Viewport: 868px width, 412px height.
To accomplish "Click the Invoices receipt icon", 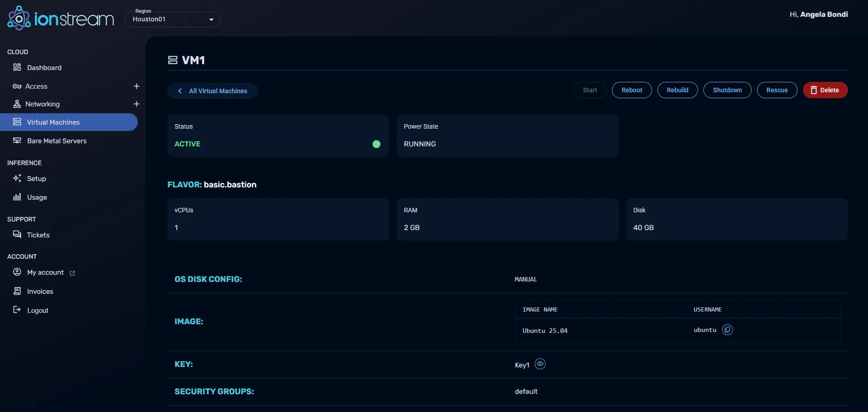I will (x=17, y=291).
